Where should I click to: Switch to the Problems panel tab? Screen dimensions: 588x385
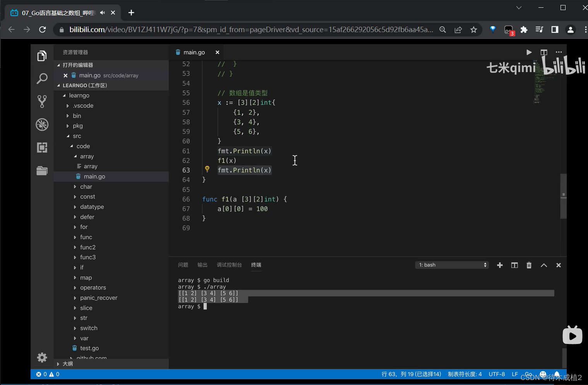pos(183,265)
